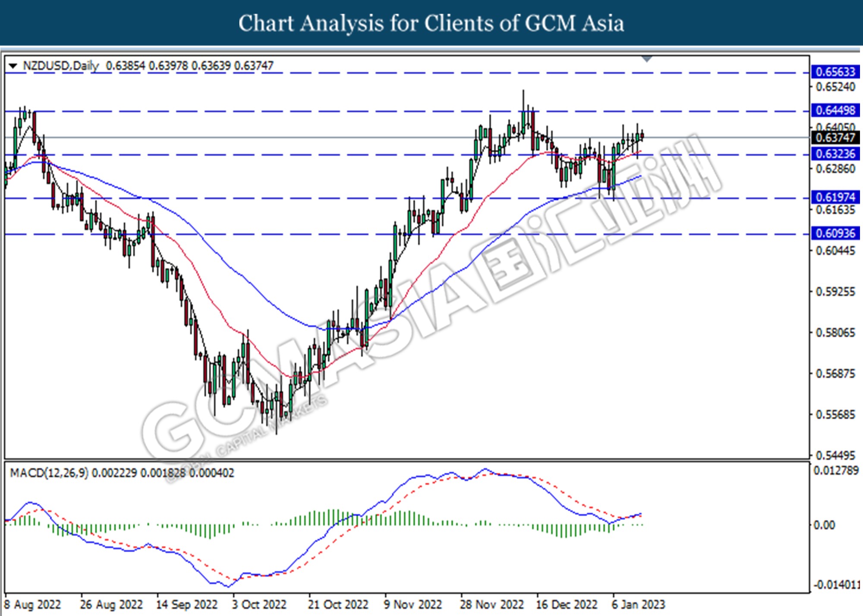Click the MACD(12,26,9) indicator label
This screenshot has width=863, height=616.
tap(49, 473)
